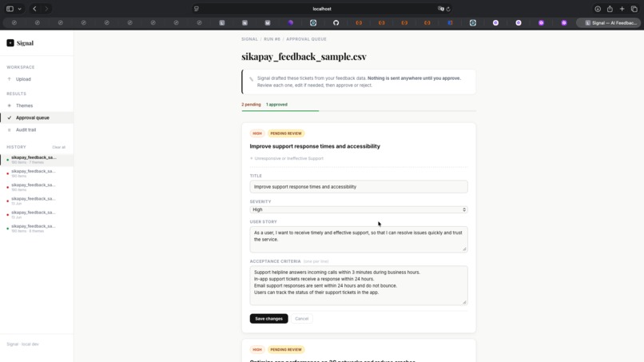This screenshot has height=362, width=644.
Task: Click the SIGNAL breadcrumb link
Action: (x=249, y=39)
